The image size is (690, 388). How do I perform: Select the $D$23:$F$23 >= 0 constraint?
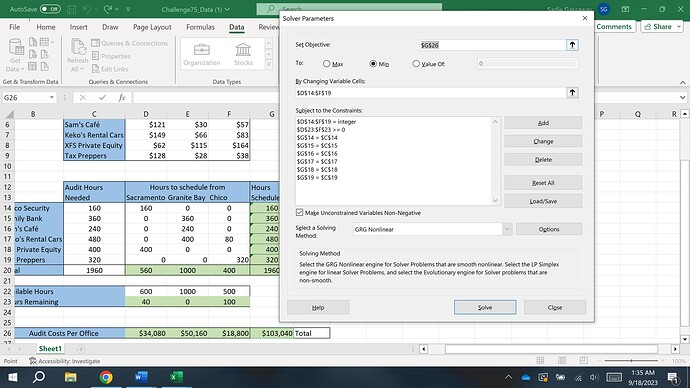(x=321, y=130)
